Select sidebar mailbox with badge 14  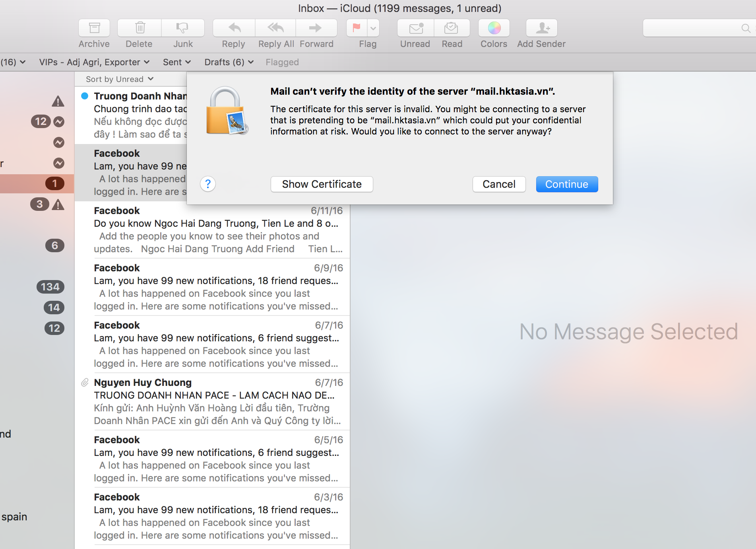[37, 308]
